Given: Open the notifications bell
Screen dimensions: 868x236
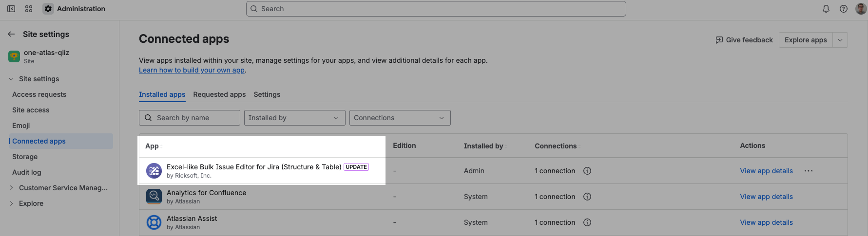Looking at the screenshot, I should click(826, 9).
